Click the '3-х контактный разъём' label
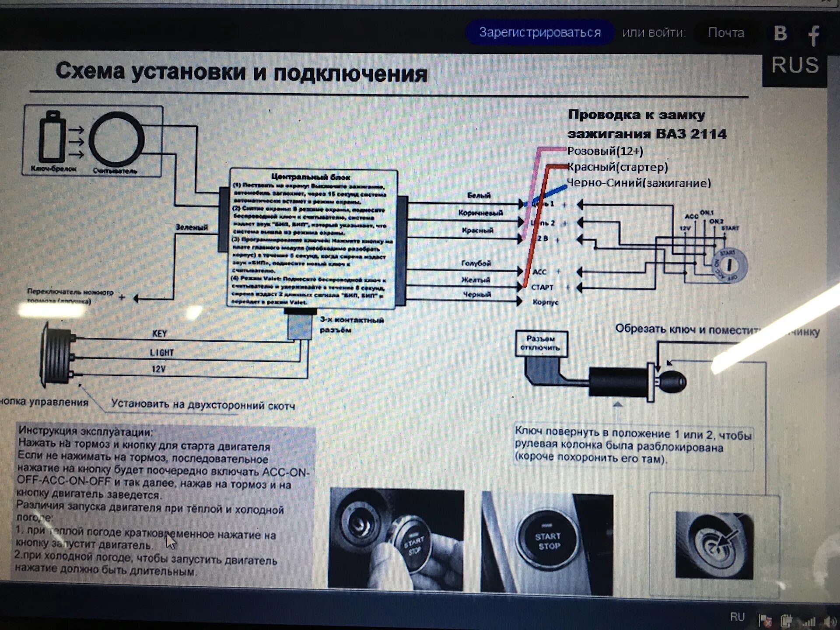The image size is (840, 630). [x=352, y=325]
